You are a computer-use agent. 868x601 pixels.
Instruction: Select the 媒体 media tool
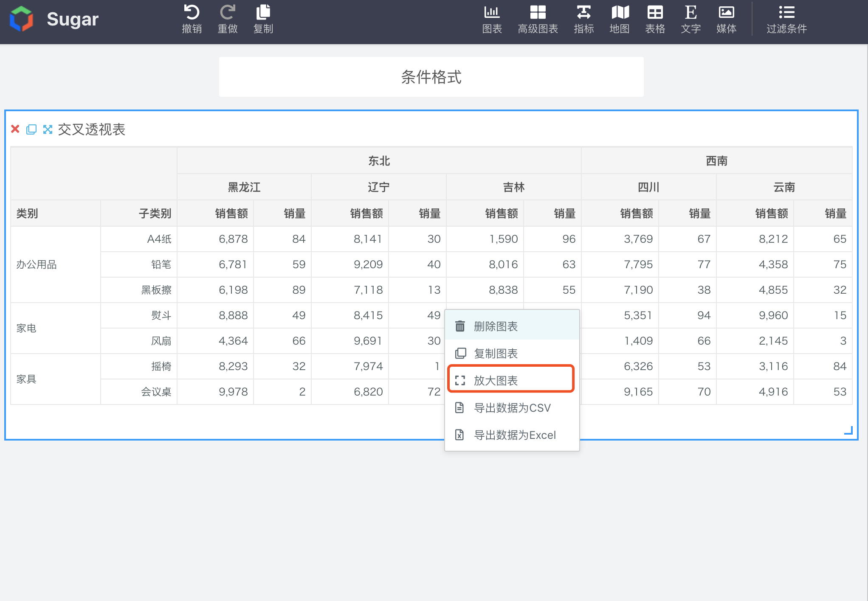727,20
